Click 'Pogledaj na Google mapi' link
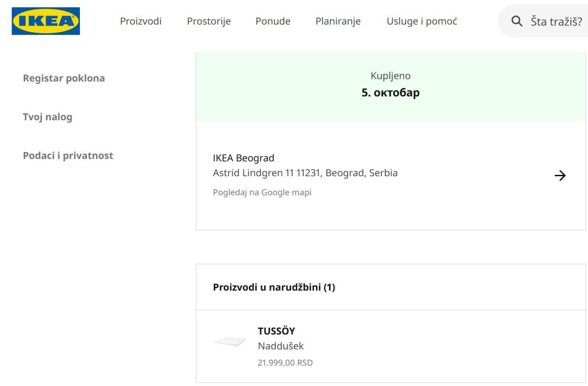The width and height of the screenshot is (588, 386). (262, 192)
